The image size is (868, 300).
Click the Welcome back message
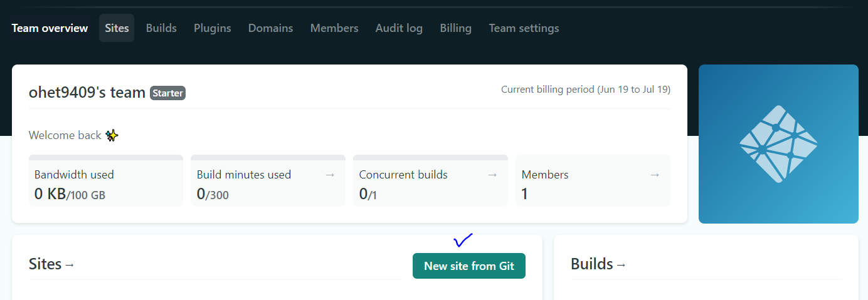65,135
